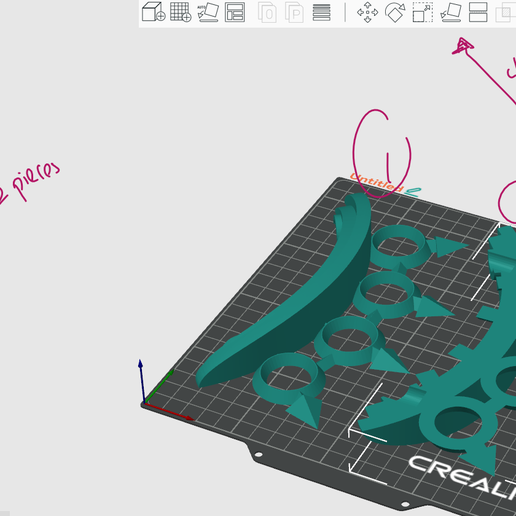
Task: Click the faded overlapping-squares boolean icon
Action: click(505, 13)
